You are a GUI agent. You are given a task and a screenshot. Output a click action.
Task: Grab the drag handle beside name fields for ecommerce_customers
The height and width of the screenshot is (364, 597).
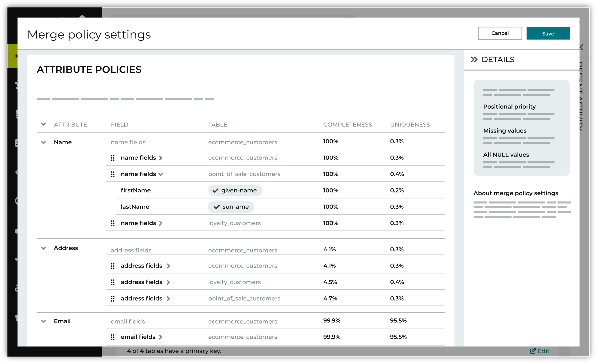click(113, 158)
